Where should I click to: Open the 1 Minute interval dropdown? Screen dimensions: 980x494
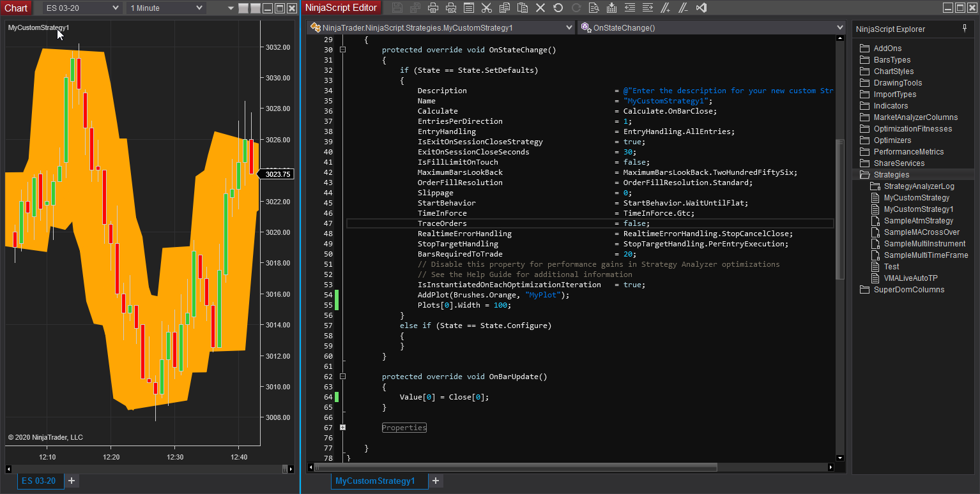pos(199,8)
